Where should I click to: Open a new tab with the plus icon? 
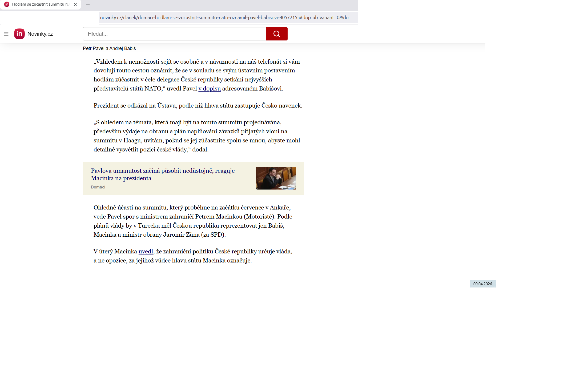tap(88, 4)
